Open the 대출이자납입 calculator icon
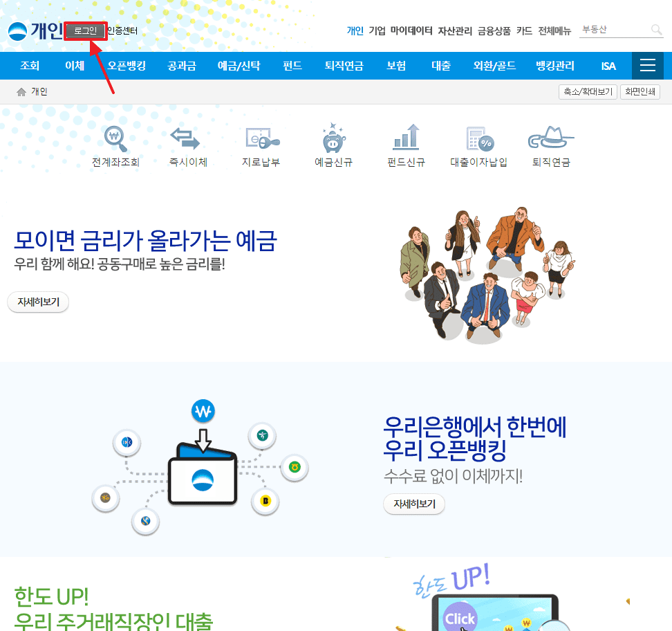 click(480, 138)
